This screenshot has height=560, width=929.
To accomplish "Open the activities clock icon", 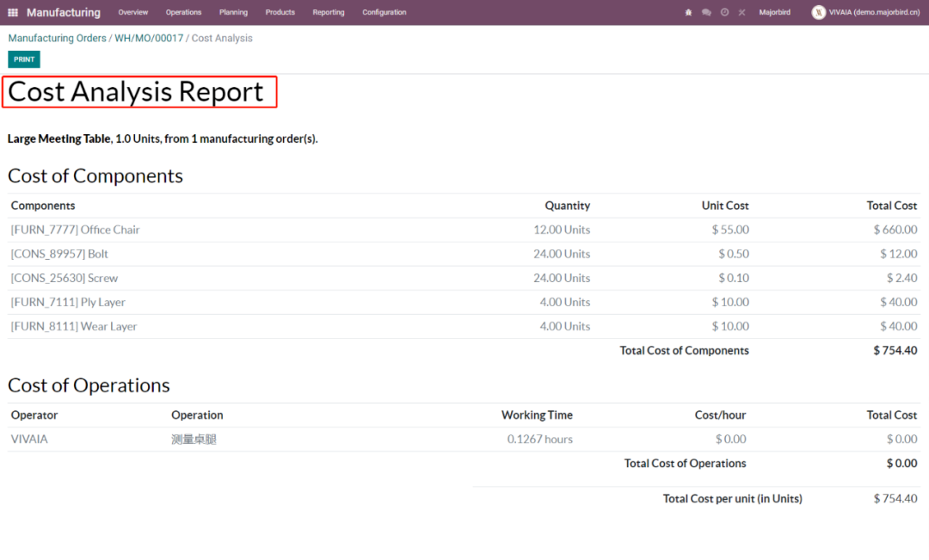I will [x=724, y=13].
